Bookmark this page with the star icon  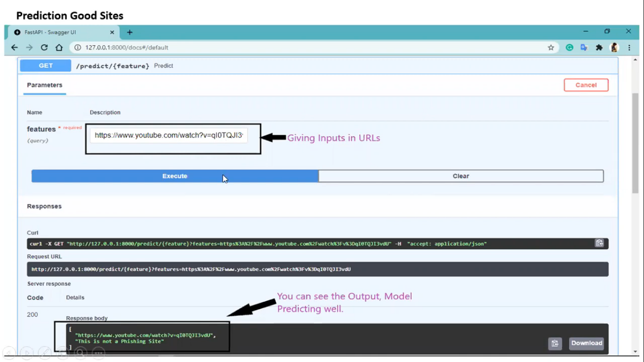[551, 47]
